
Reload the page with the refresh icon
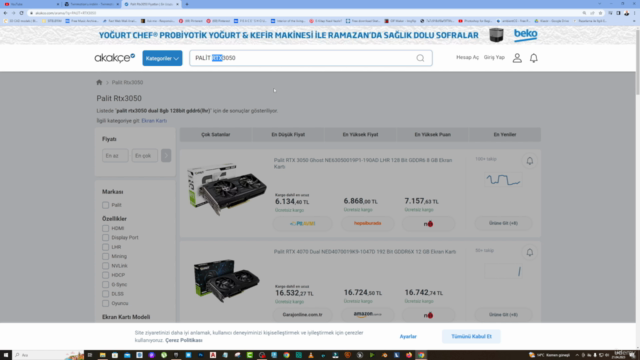22,13
